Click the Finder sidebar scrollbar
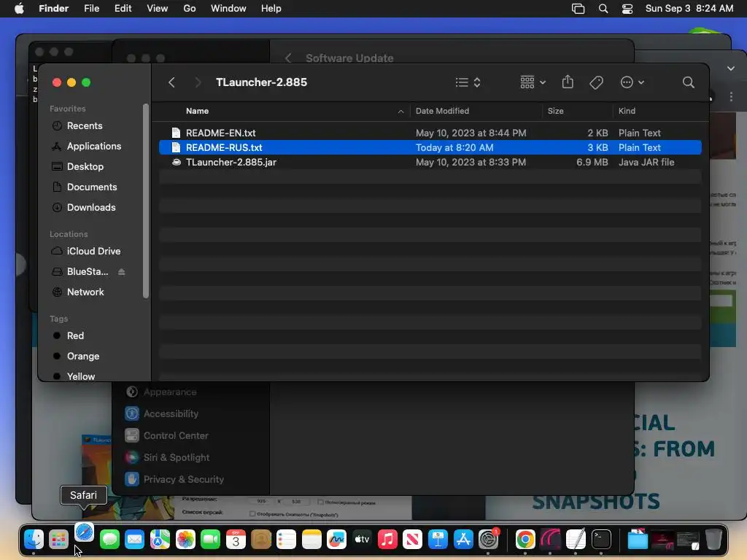Viewport: 747px width, 560px height. (146, 201)
